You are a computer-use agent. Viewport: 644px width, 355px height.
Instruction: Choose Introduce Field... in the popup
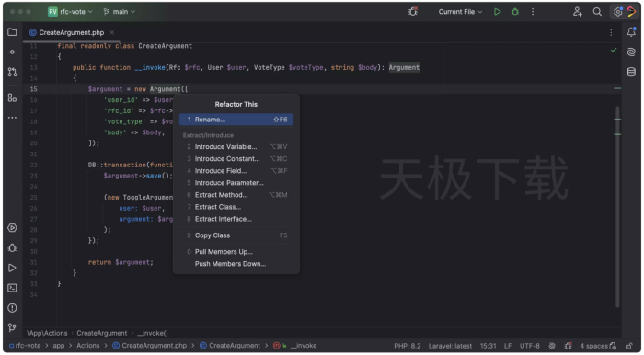click(236, 171)
